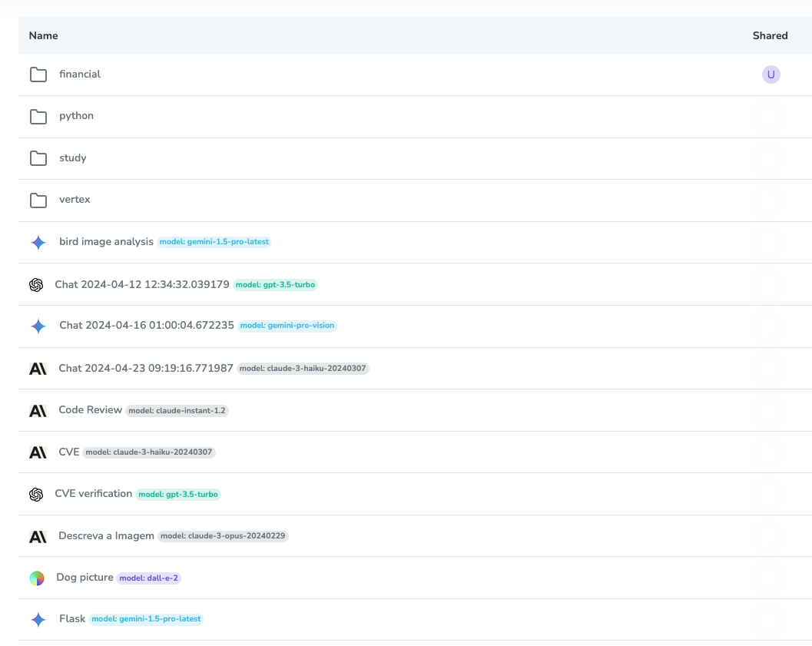Open the study folder

point(73,158)
